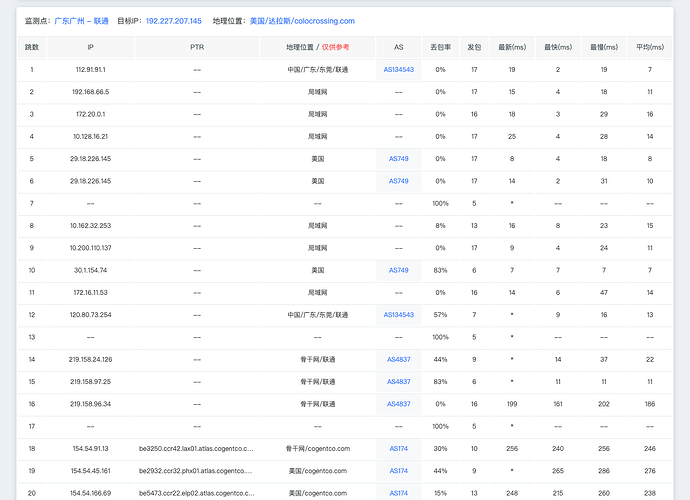Viewport: 690px width, 500px height.
Task: Select IP cell 112.91.91.1
Action: point(91,70)
